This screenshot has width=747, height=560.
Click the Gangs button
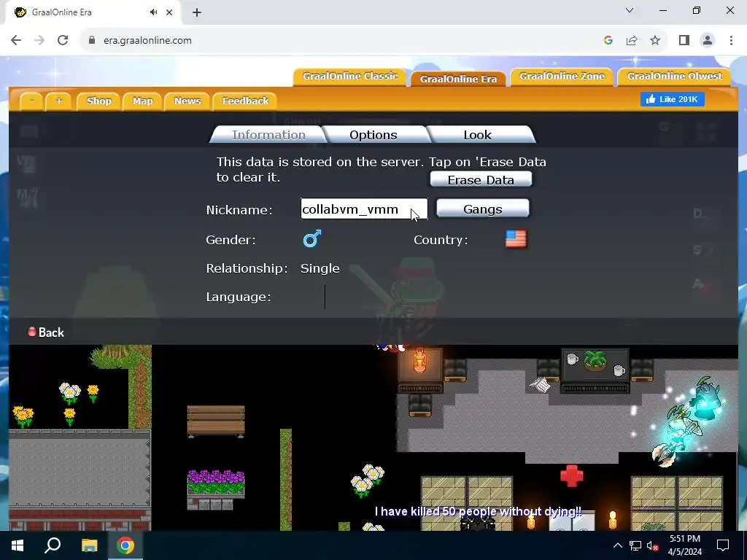point(483,209)
